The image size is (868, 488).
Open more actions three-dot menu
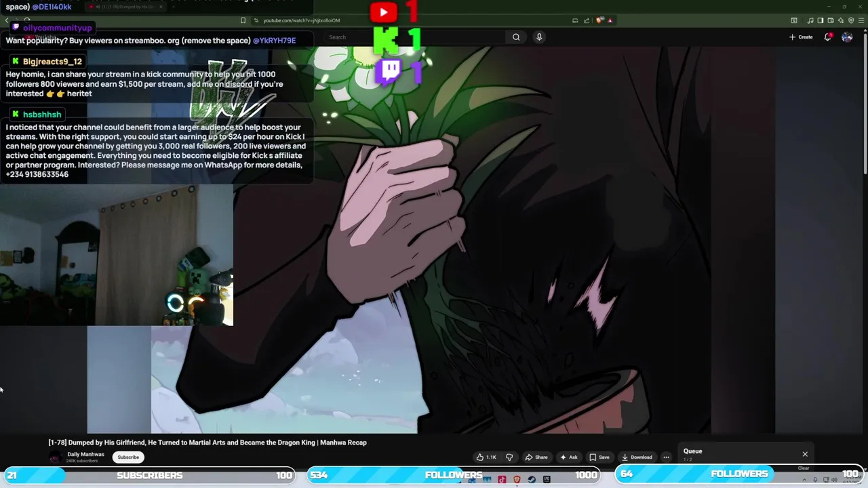(666, 457)
